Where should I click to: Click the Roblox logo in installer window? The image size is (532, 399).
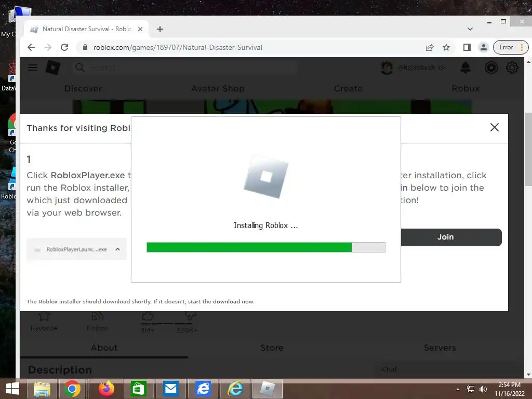click(x=266, y=177)
